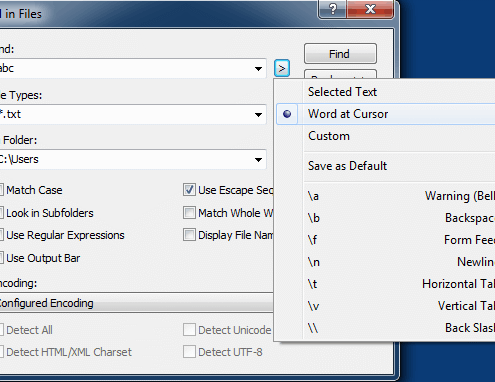The image size is (495, 382).
Task: Uncheck Use Escape Sequence checkbox
Action: pos(189,190)
